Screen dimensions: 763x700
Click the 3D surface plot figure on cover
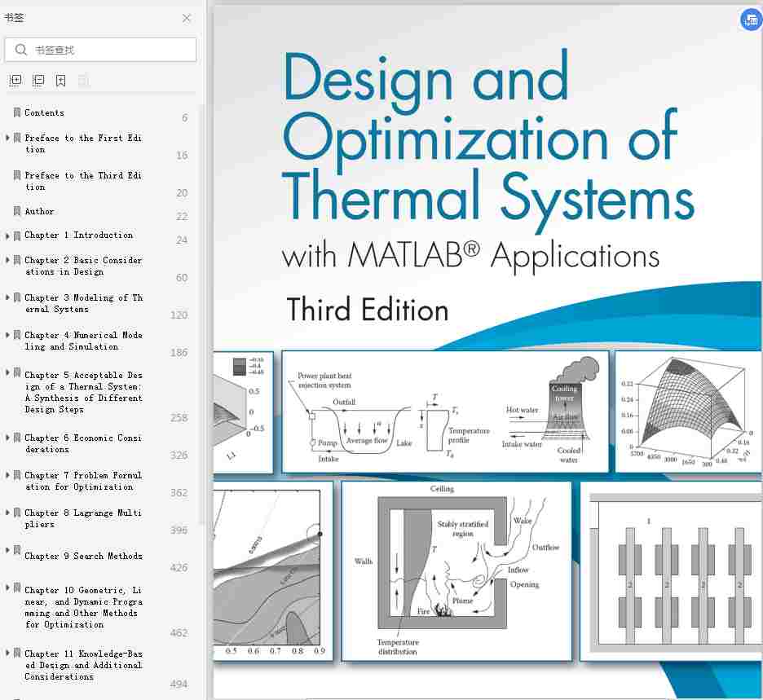point(689,412)
